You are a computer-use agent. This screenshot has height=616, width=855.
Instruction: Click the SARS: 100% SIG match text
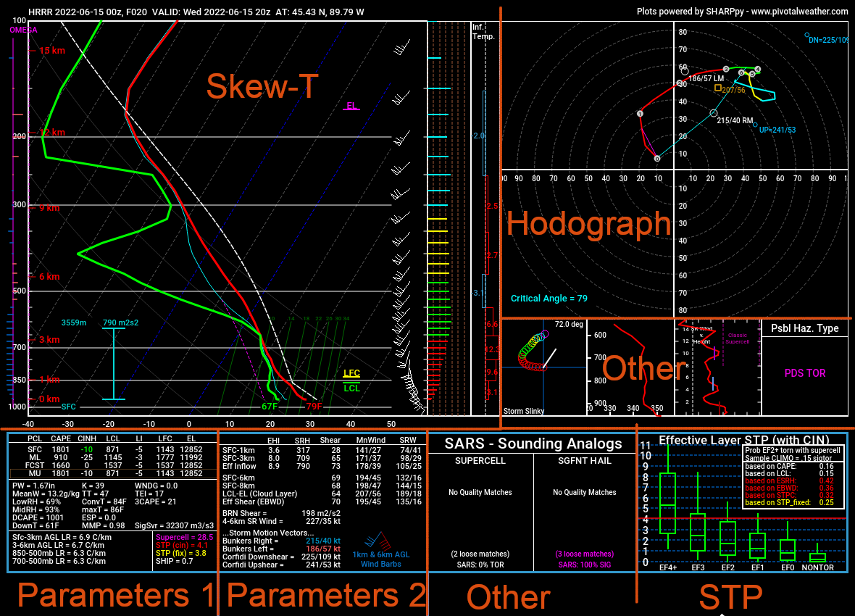(x=584, y=564)
